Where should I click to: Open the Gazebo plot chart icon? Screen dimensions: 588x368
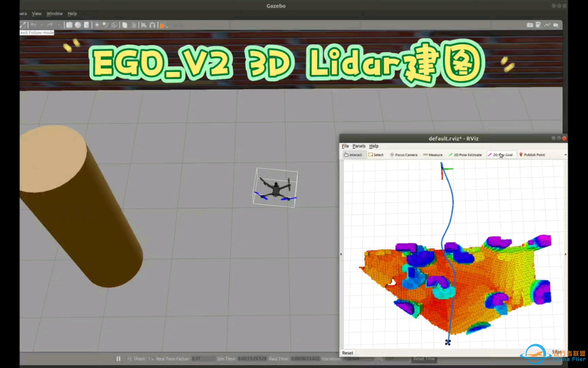pos(547,25)
